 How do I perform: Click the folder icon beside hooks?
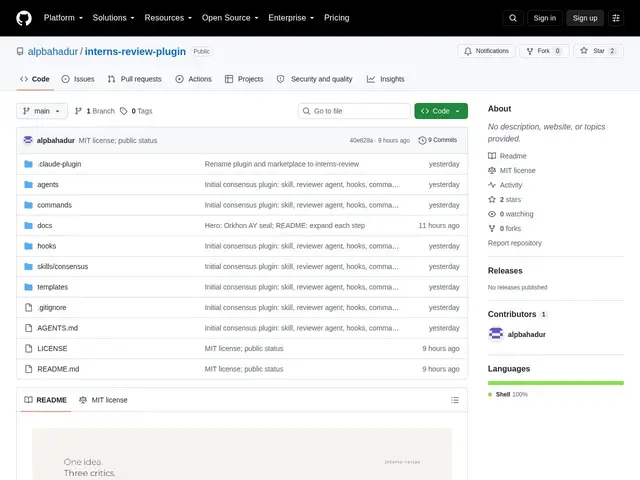click(28, 246)
